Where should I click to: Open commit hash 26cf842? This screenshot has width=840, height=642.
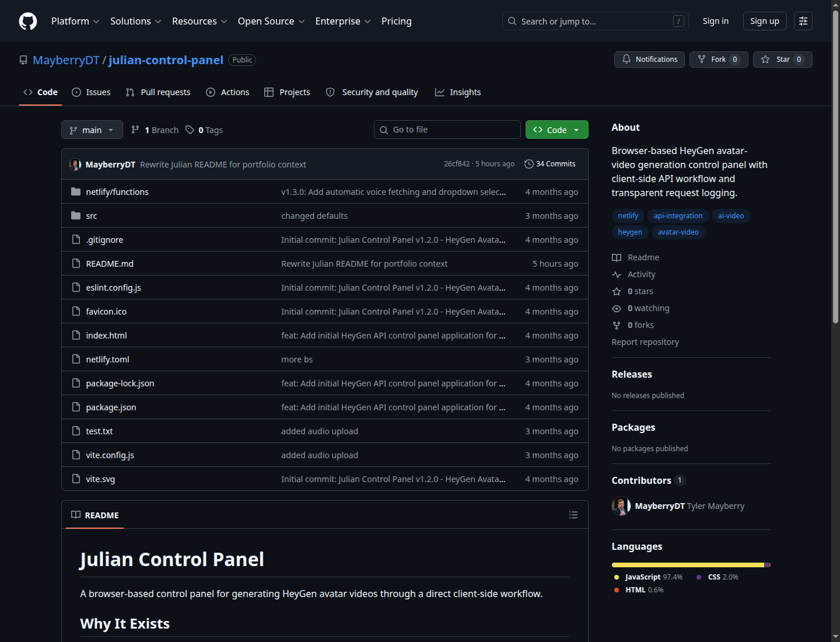[x=457, y=164]
